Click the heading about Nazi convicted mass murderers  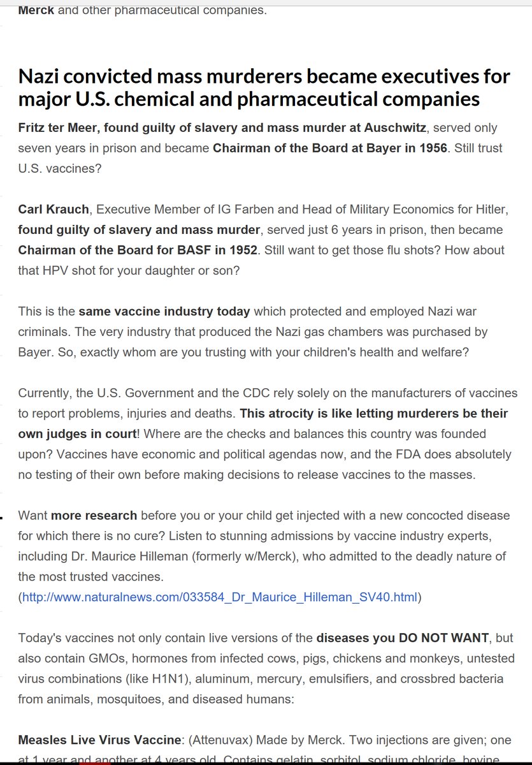[264, 88]
